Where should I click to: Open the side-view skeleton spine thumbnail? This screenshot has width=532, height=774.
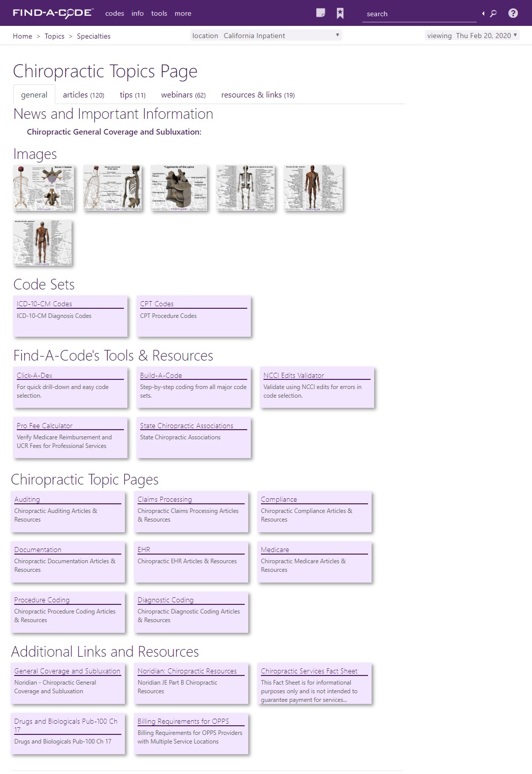112,188
